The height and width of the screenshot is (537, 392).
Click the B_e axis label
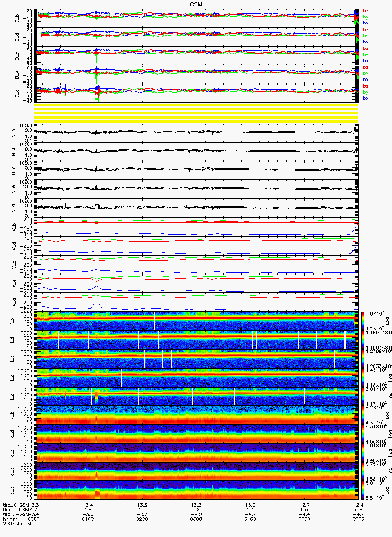[17, 75]
